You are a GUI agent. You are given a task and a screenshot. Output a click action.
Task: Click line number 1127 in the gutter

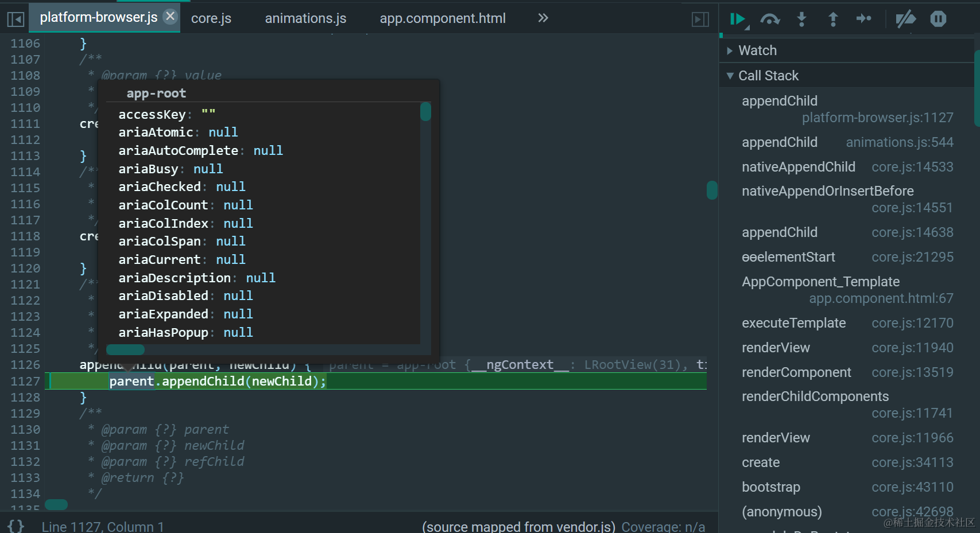tap(25, 381)
